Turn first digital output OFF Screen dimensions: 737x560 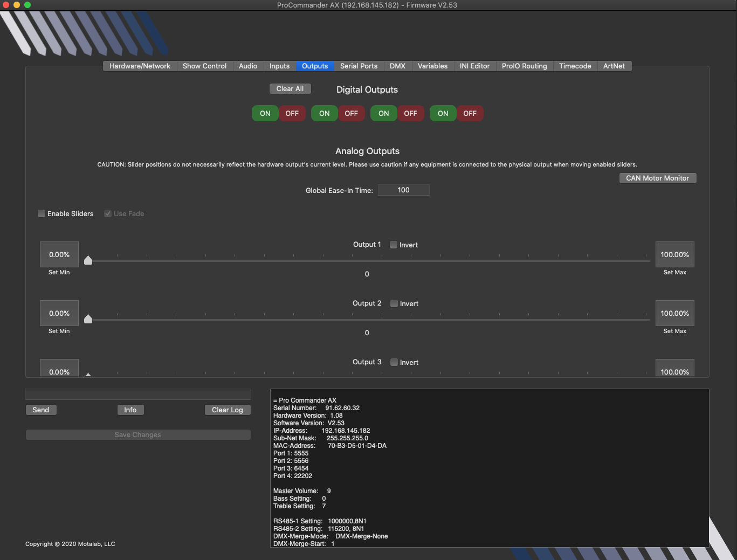coord(292,113)
